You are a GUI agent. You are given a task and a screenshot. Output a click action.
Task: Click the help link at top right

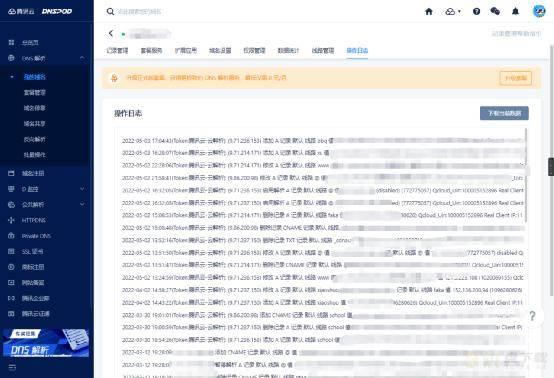pyautogui.click(x=516, y=34)
